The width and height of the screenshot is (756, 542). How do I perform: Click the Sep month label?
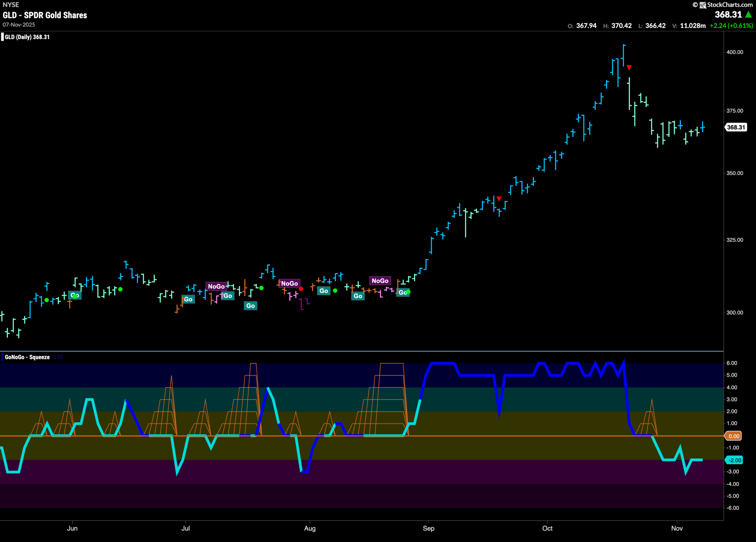click(x=429, y=528)
